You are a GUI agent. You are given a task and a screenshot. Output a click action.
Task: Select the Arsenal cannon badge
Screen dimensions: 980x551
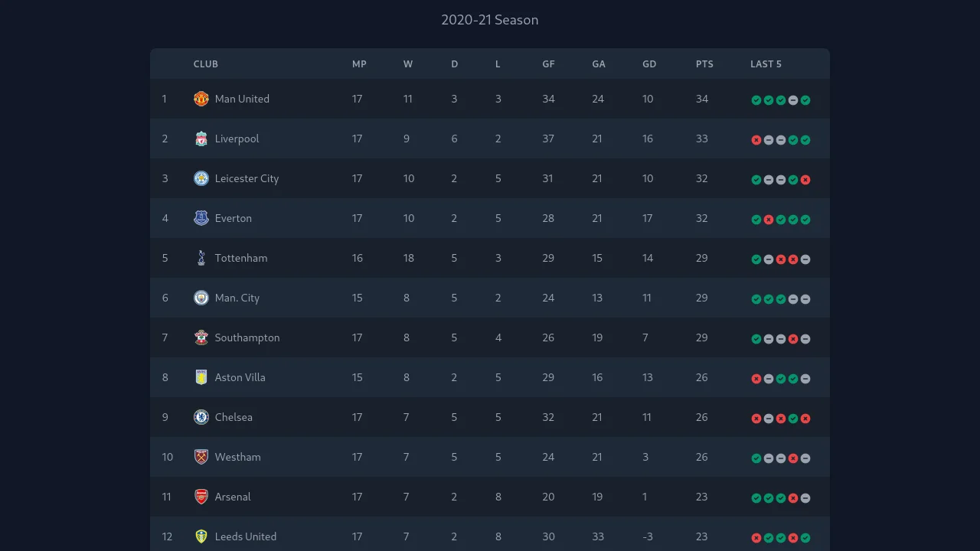click(x=201, y=497)
